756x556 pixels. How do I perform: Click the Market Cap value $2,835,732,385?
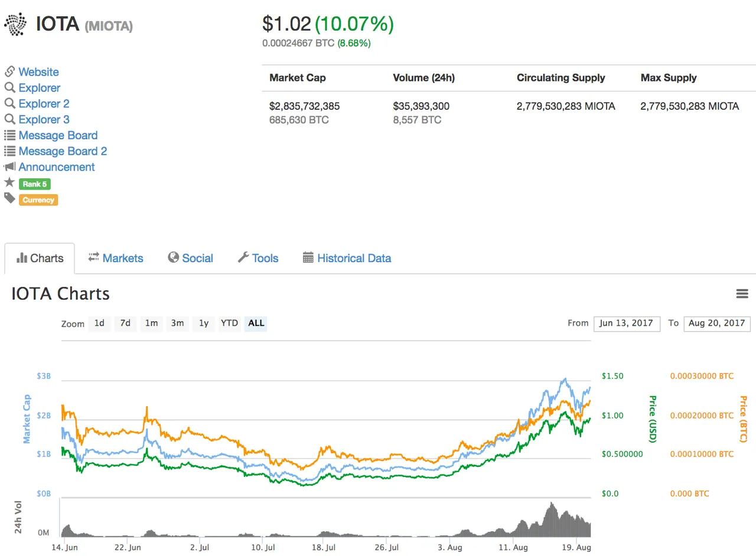click(x=305, y=107)
